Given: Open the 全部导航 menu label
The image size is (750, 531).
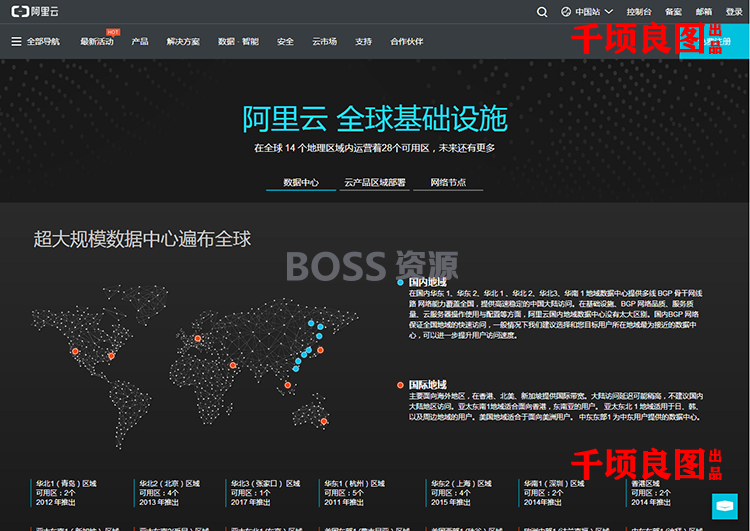Looking at the screenshot, I should pyautogui.click(x=43, y=42).
